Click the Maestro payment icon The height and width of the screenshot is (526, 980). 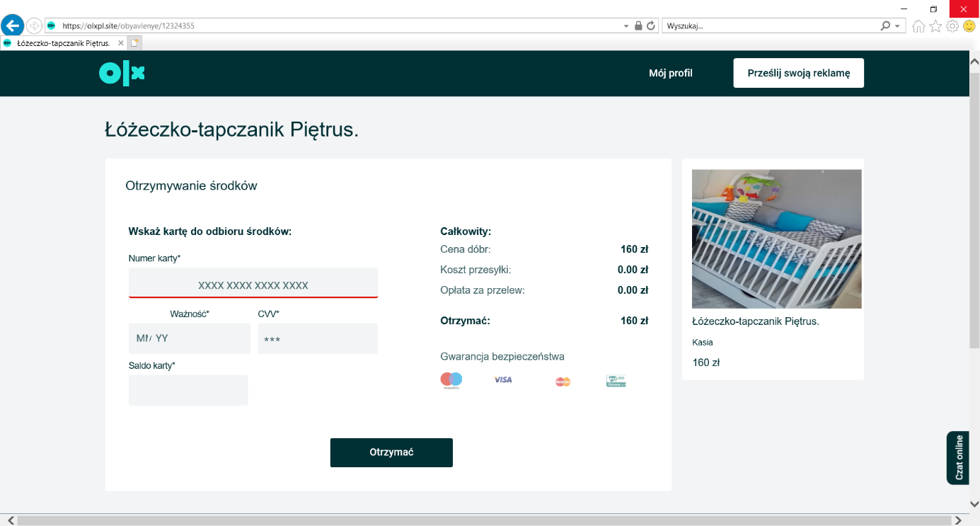[451, 380]
